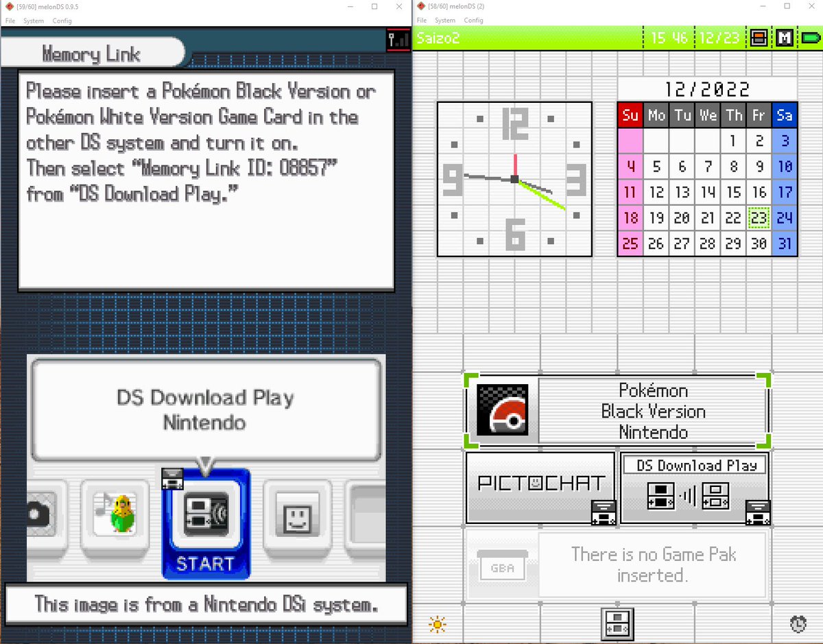
Task: Click the Memory Link instruction message box
Action: [x=206, y=180]
